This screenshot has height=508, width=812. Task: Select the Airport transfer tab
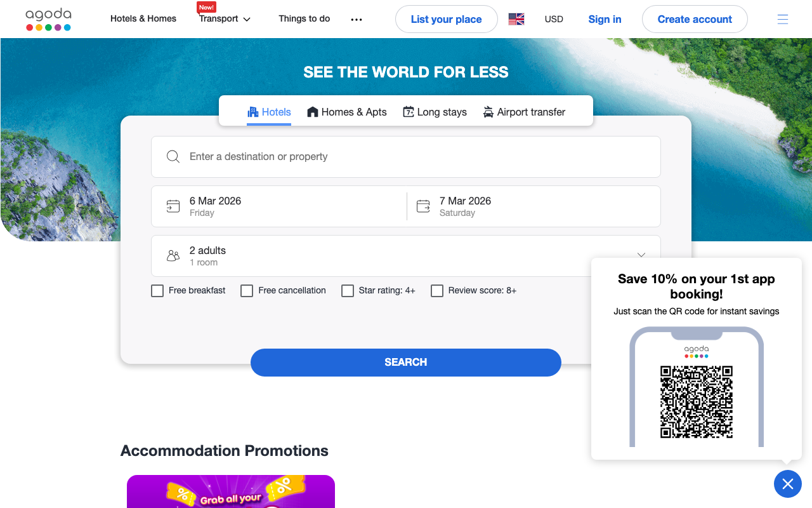click(x=524, y=112)
